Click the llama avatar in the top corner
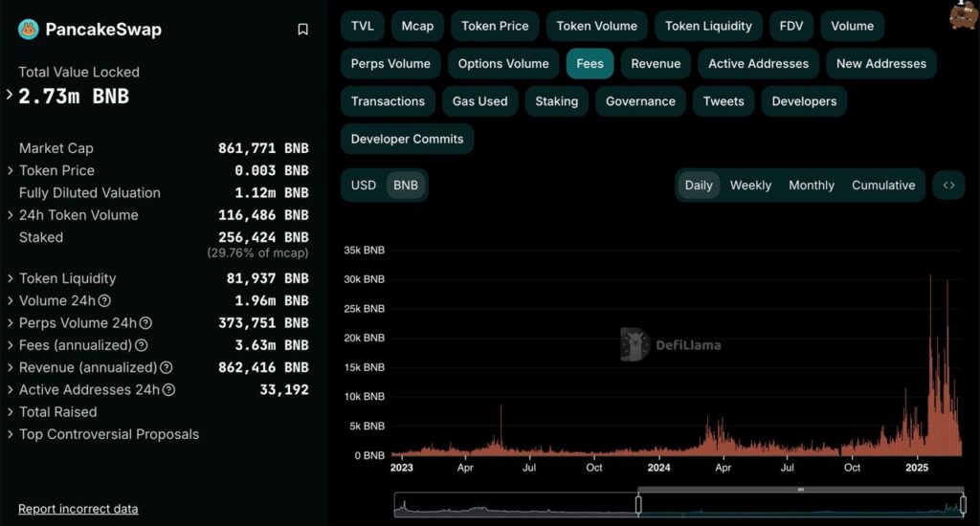Screen dimensions: 980x526 [963, 15]
